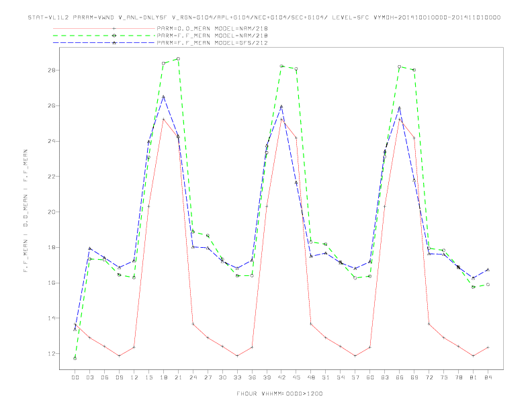Click green NAM circle marker at hour 00
532x411 pixels.
75,359
